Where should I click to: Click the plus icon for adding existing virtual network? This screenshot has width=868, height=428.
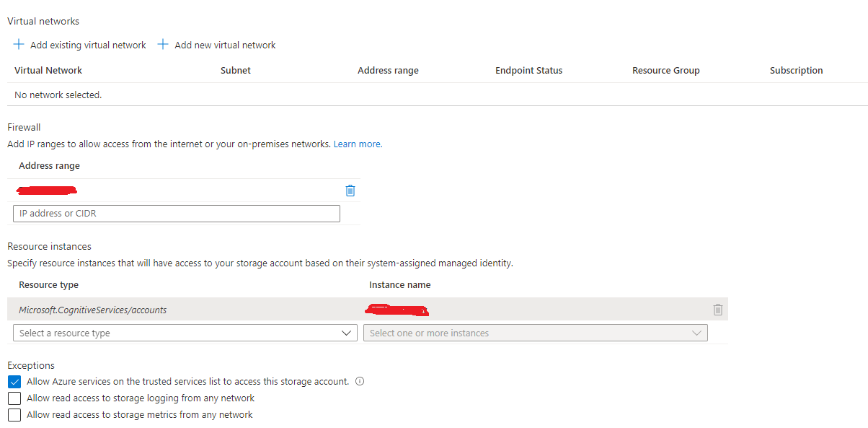(x=18, y=44)
